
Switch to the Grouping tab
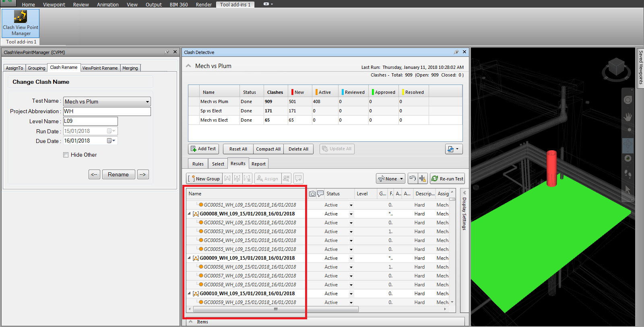pos(37,68)
